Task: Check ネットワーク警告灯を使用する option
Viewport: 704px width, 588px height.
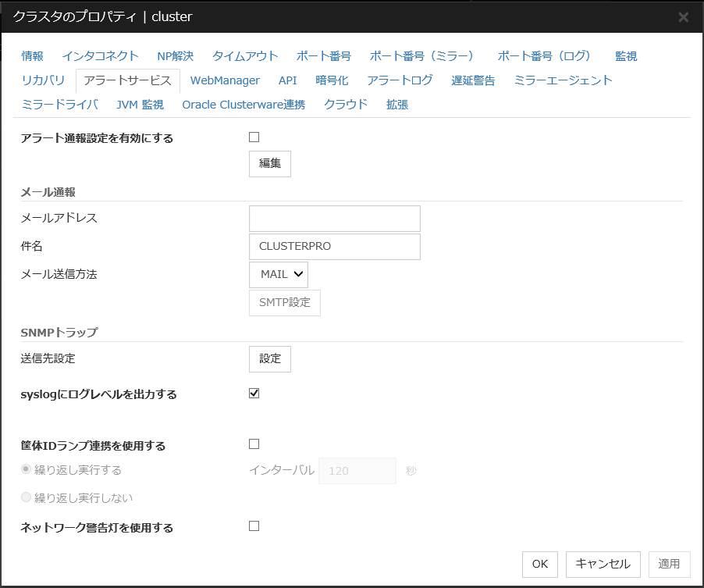Action: point(253,526)
